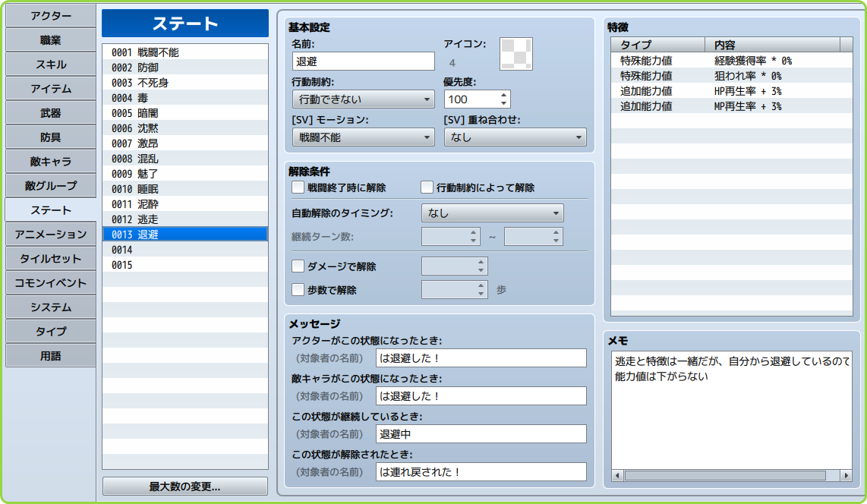867x504 pixels.
Task: Click the 最大数の変更... button
Action: pyautogui.click(x=185, y=487)
